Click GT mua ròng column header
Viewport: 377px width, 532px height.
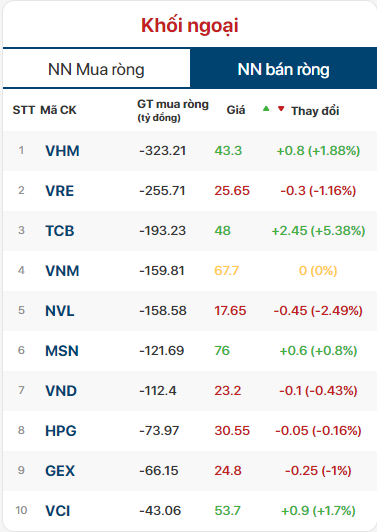point(173,110)
